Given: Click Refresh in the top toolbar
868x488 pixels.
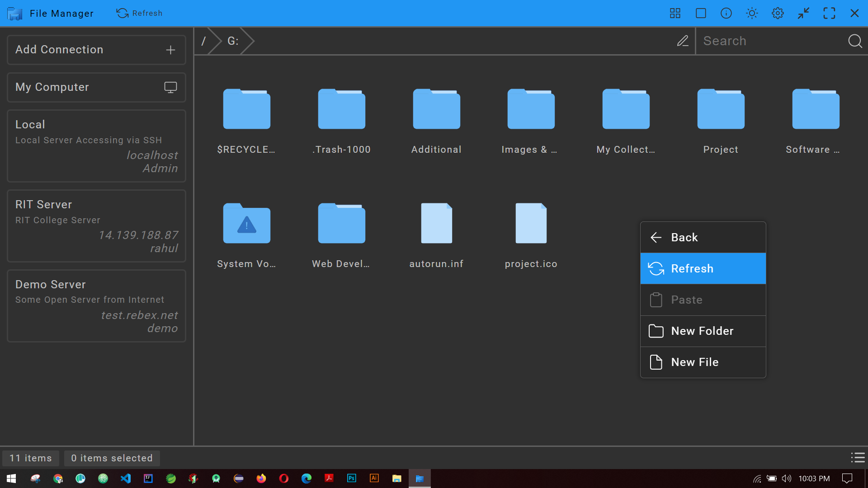Looking at the screenshot, I should click(139, 13).
